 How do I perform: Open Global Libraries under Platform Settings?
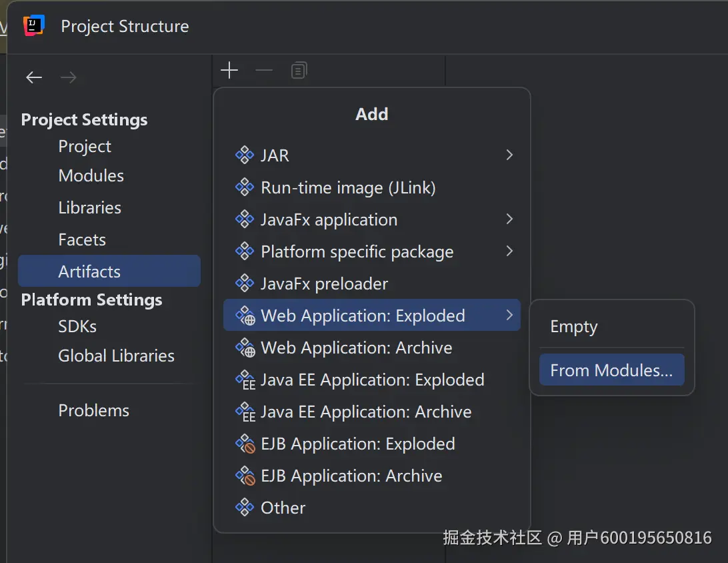tap(117, 356)
